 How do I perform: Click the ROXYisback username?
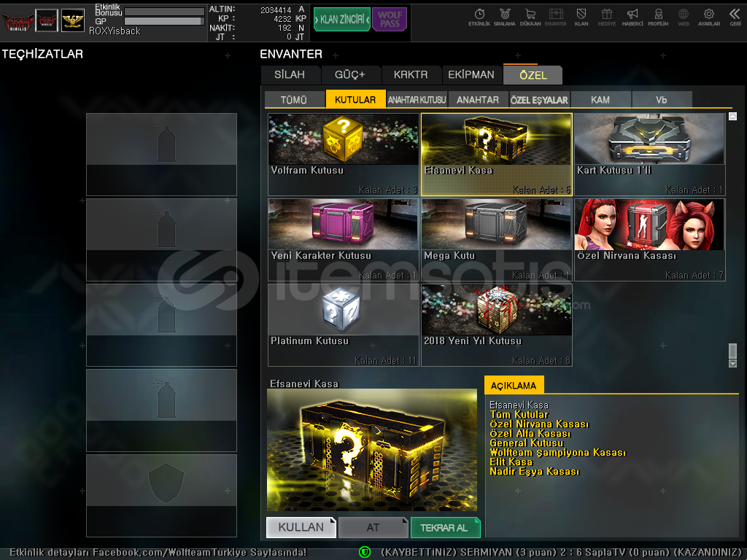tap(115, 31)
